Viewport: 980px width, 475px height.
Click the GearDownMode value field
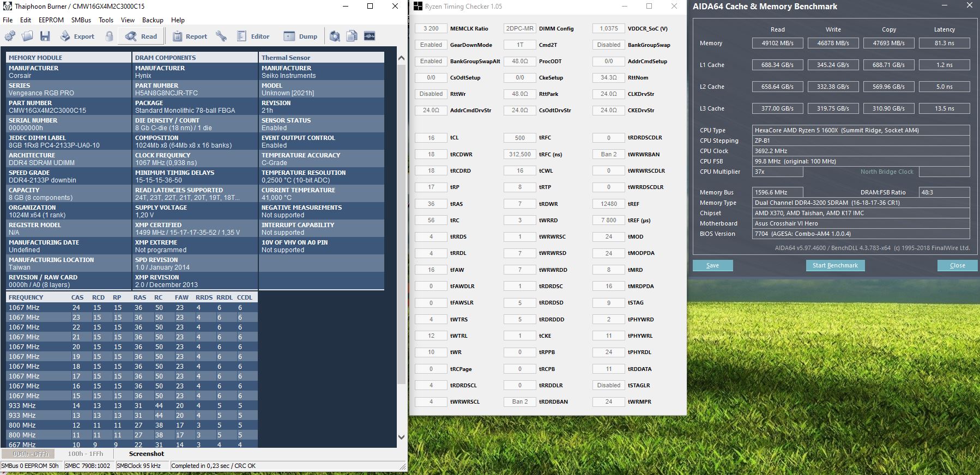click(431, 45)
